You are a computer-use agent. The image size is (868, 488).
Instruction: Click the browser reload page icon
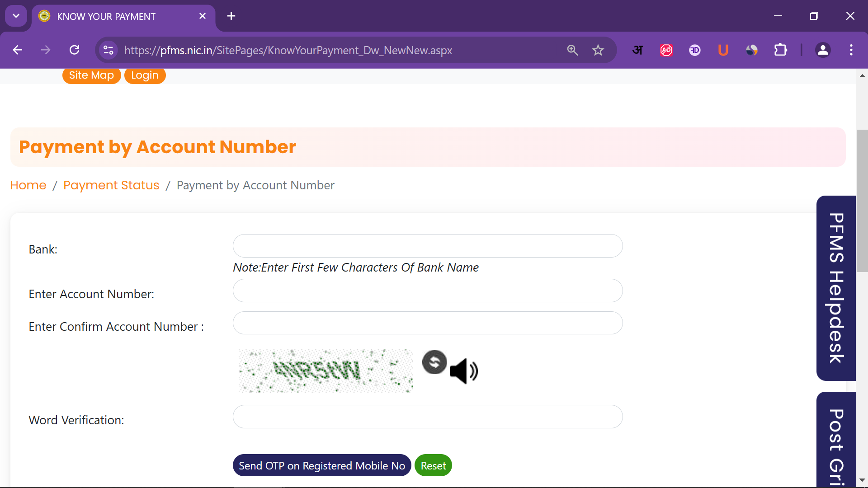(75, 51)
